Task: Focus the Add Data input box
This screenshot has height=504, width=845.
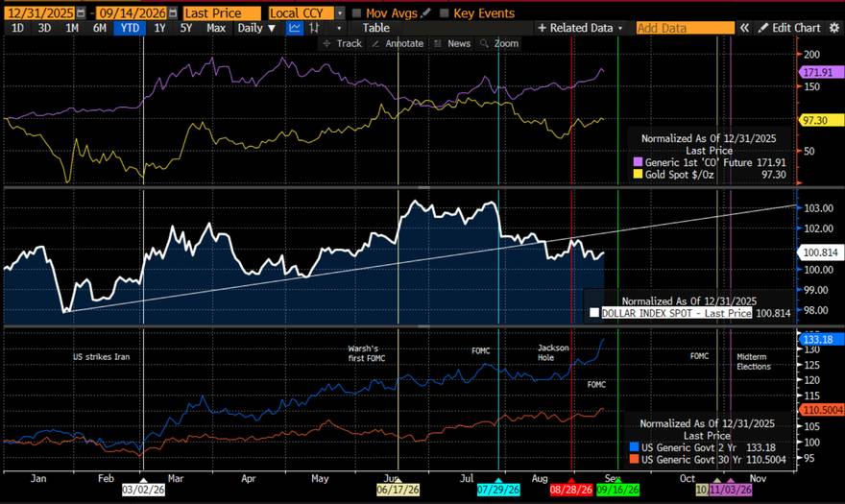Action: pos(685,28)
